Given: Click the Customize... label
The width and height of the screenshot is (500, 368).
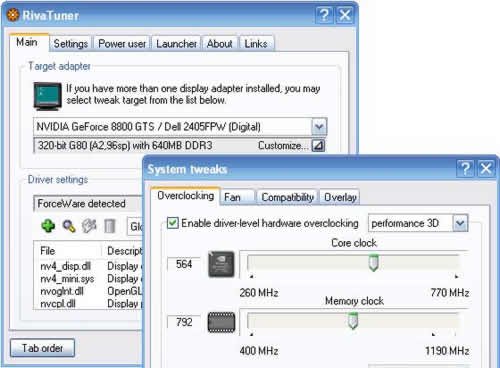Looking at the screenshot, I should [283, 146].
